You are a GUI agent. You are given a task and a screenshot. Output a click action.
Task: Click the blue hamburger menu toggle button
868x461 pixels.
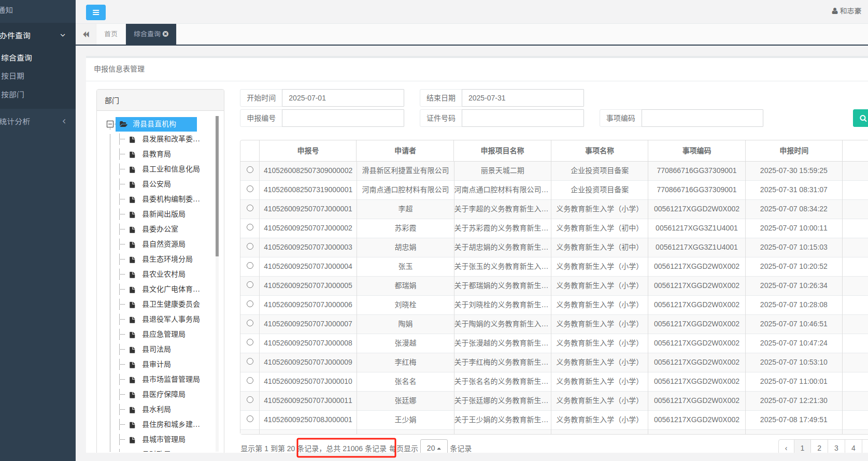tap(95, 12)
